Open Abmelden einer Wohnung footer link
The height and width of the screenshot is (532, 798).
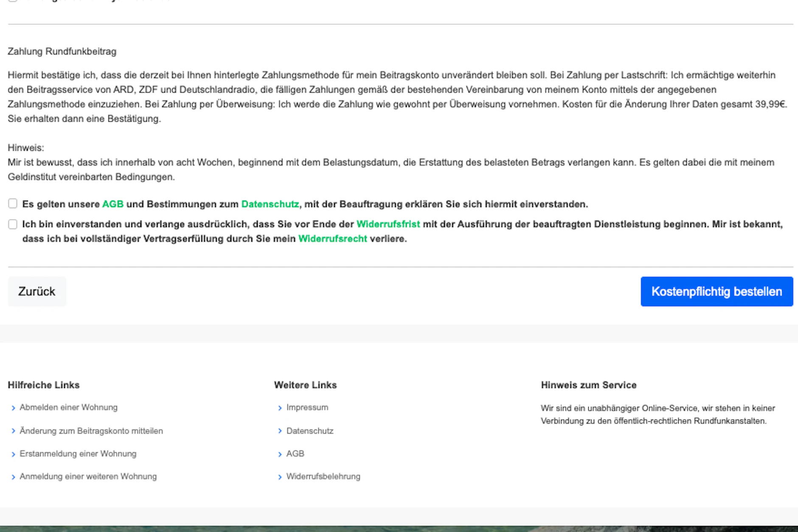coord(68,407)
